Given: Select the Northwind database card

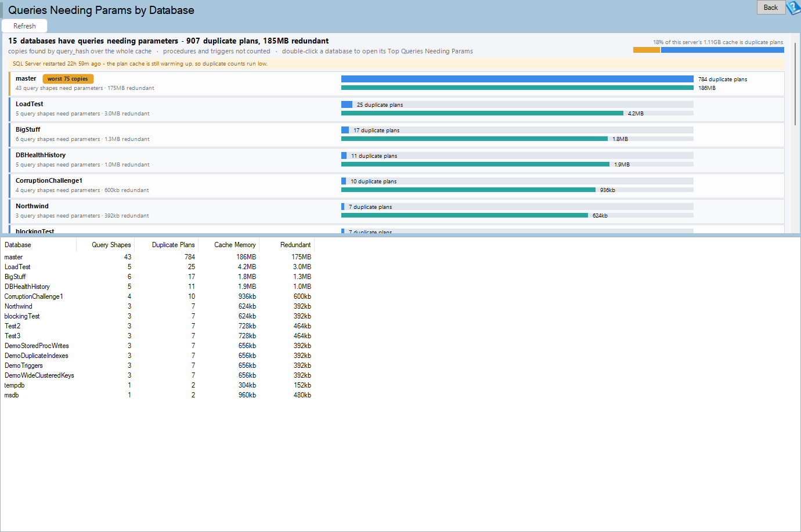Looking at the screenshot, I should [396, 211].
